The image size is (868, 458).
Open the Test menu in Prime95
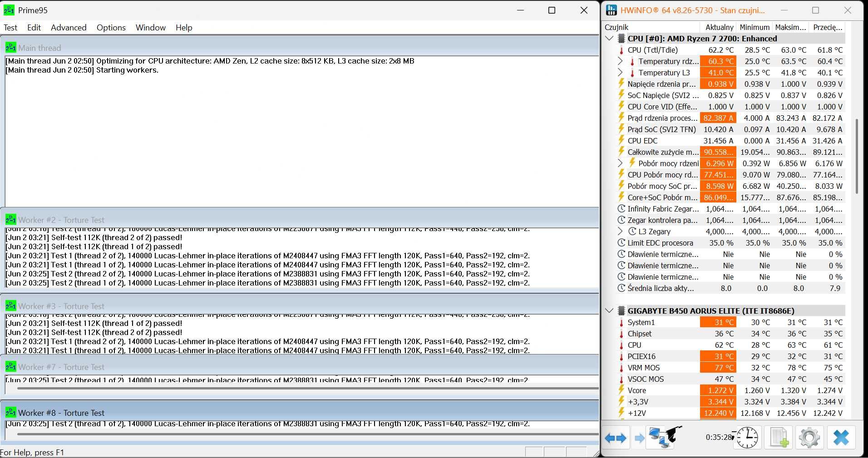point(10,27)
